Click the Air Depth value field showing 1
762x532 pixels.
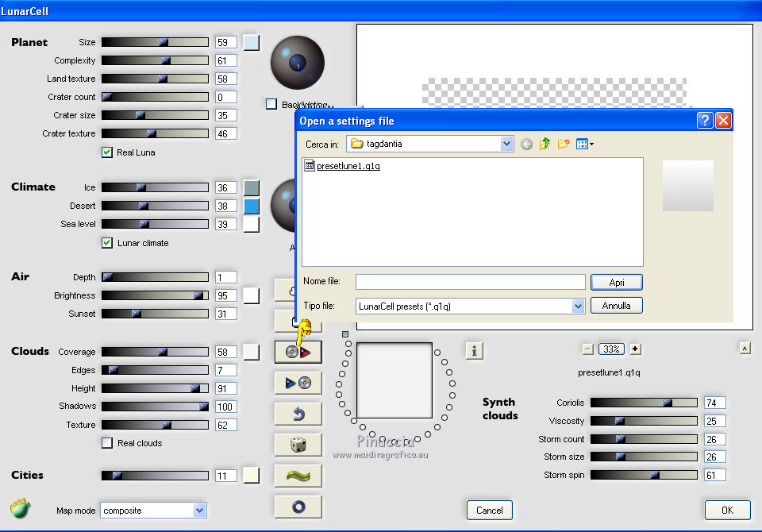(226, 277)
